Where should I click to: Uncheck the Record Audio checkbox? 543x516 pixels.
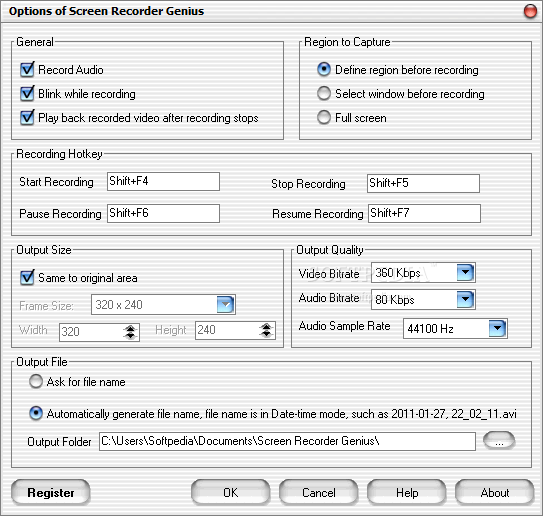point(27,70)
